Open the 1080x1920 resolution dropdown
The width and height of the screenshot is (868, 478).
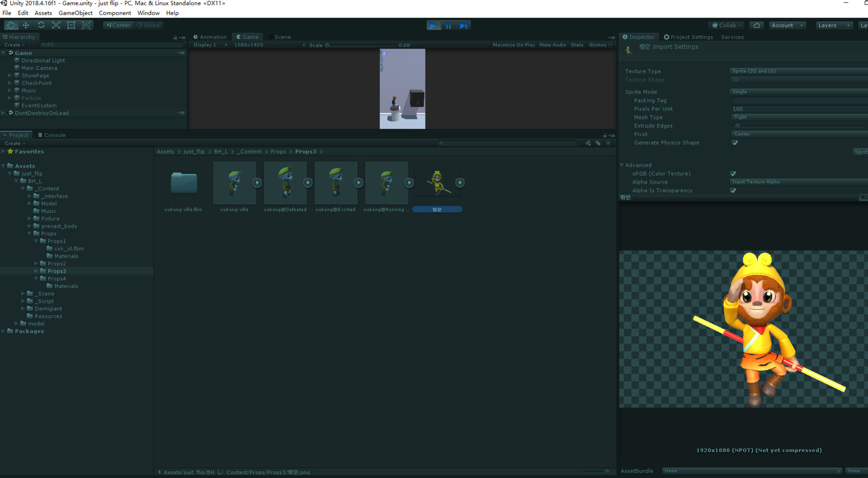tap(269, 45)
